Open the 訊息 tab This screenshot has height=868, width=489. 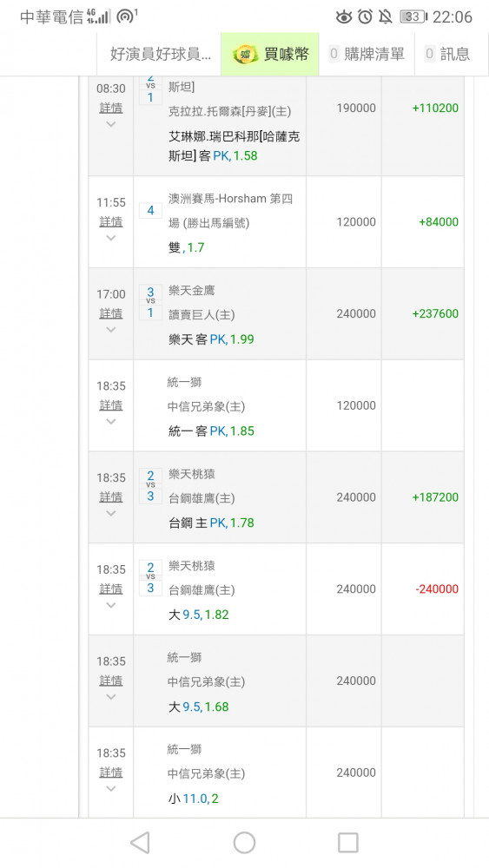point(447,54)
